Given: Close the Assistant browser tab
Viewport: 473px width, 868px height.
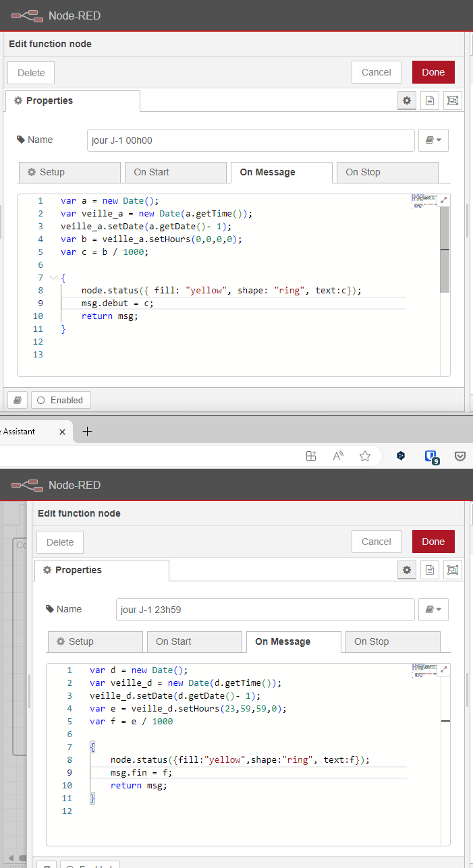Looking at the screenshot, I should tap(62, 432).
